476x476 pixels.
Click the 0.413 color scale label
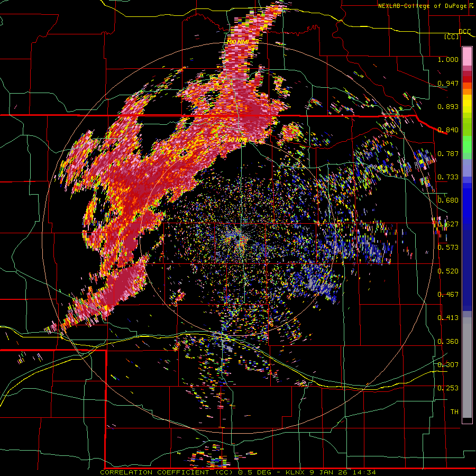(448, 318)
